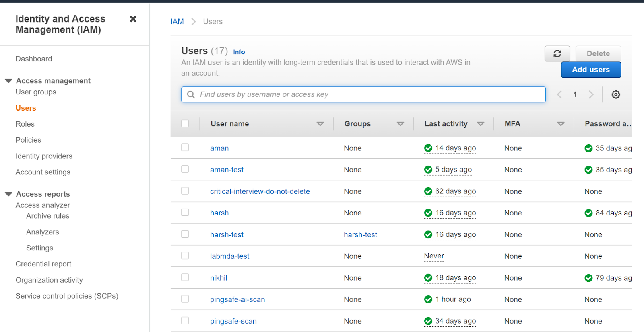Go to next page arrow
Screen dimensions: 644x332
[591, 94]
